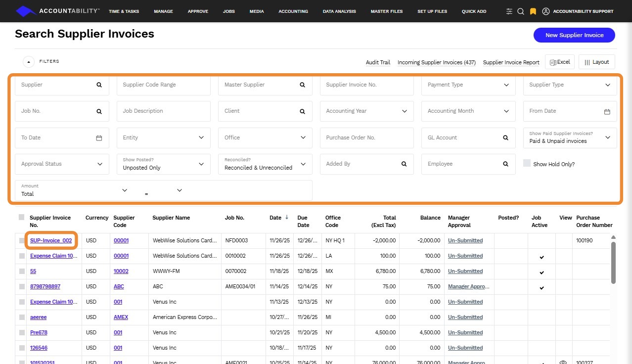This screenshot has width=632, height=364.
Task: Check the SUP-Invoice_002 row checkbox
Action: point(22,241)
